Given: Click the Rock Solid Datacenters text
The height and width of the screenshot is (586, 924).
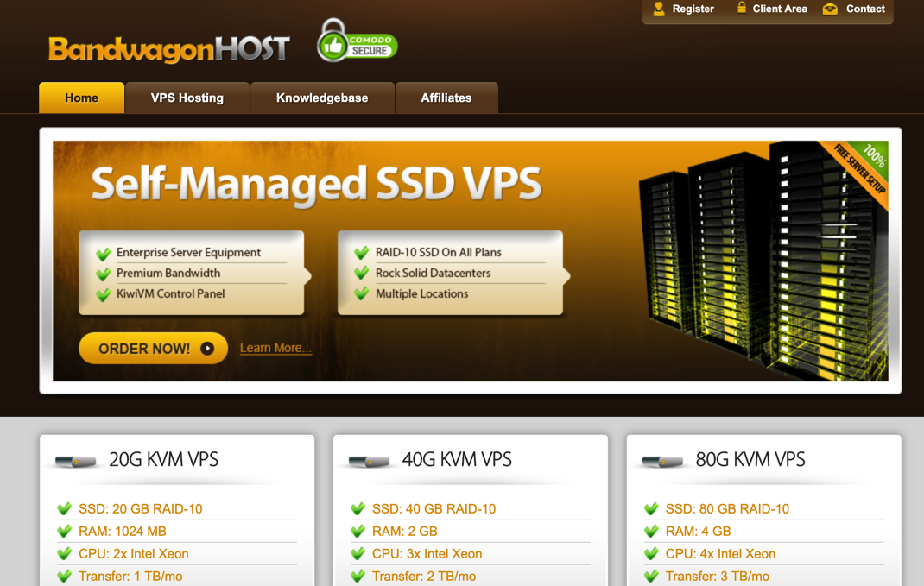Looking at the screenshot, I should tap(434, 273).
